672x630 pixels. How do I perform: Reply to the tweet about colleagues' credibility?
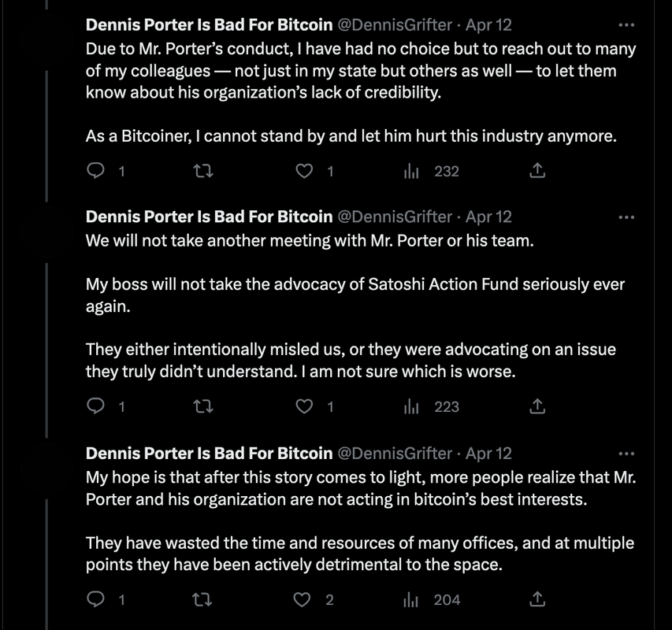point(95,171)
